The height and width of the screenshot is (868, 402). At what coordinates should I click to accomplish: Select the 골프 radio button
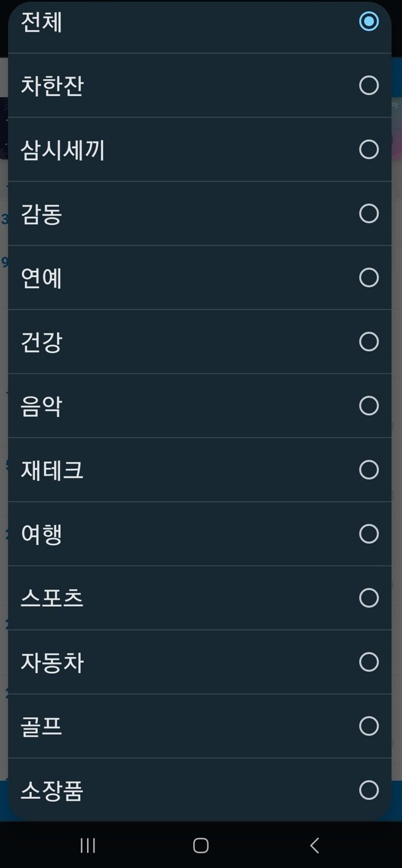(x=368, y=726)
